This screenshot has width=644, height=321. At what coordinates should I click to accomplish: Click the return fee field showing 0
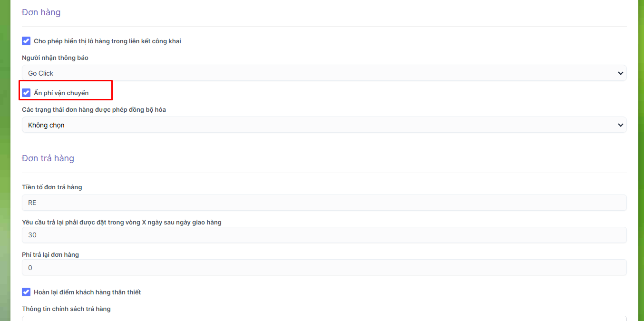(323, 268)
